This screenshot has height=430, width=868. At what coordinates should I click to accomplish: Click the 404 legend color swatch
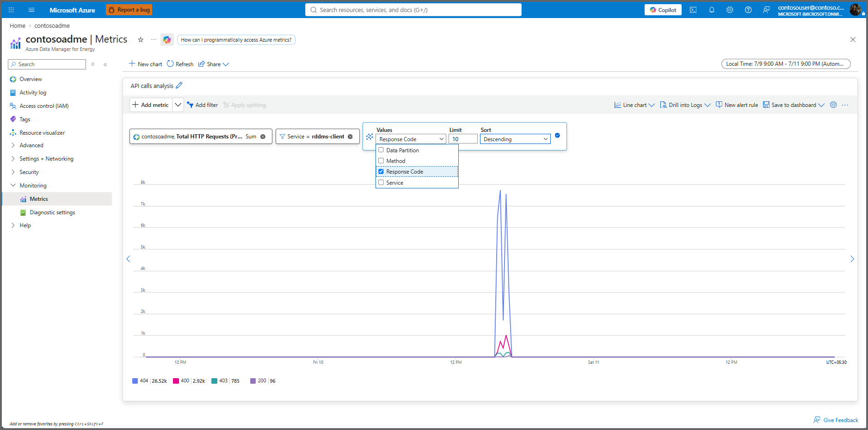tap(135, 381)
